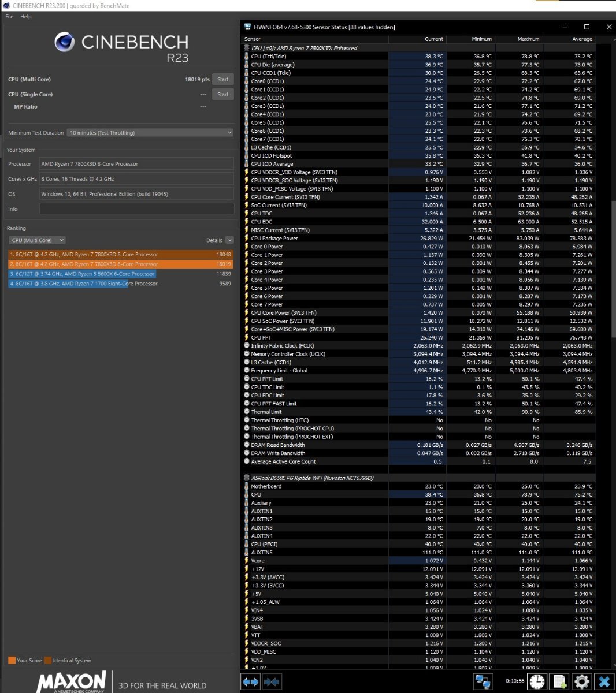The width and height of the screenshot is (616, 693).
Task: Expand the ranking Details arrow
Action: point(229,240)
